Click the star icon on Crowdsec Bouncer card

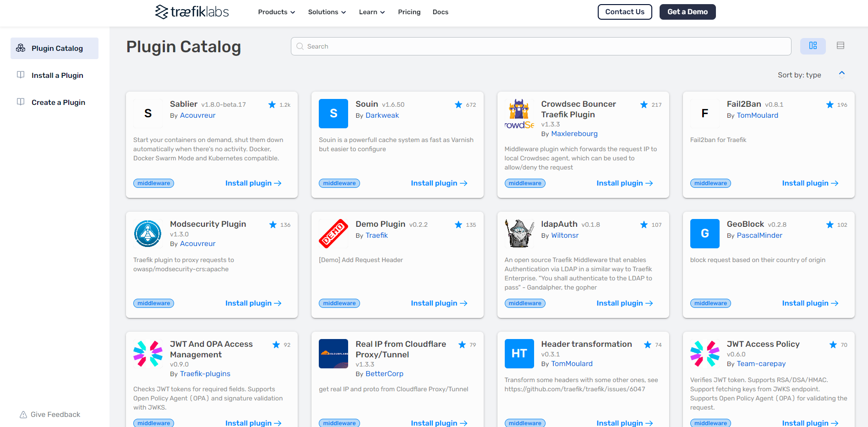coord(644,104)
